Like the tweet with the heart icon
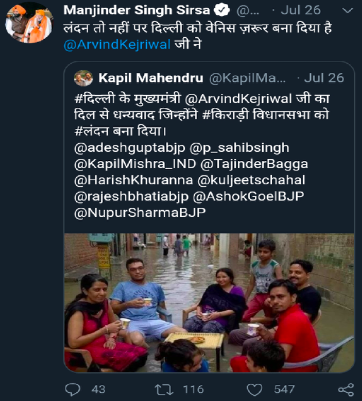The width and height of the screenshot is (362, 401). pos(254,389)
